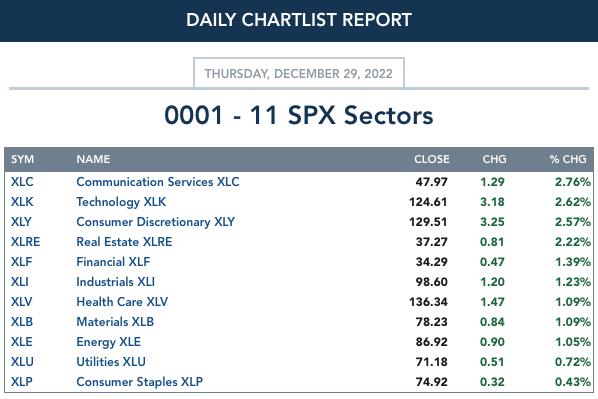Viewport: 598px width, 399px height.
Task: Sort by the % CHG column header
Action: click(x=568, y=159)
